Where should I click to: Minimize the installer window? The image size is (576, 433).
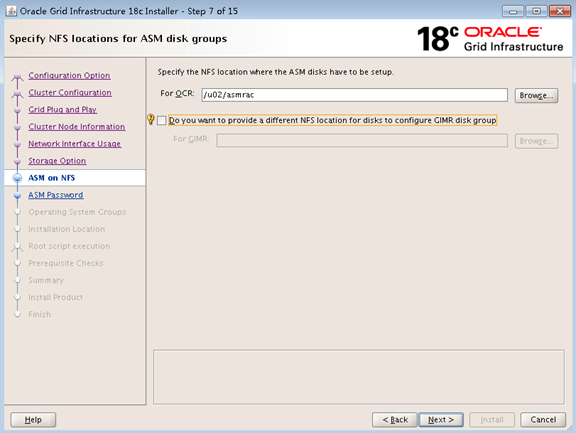pyautogui.click(x=513, y=11)
